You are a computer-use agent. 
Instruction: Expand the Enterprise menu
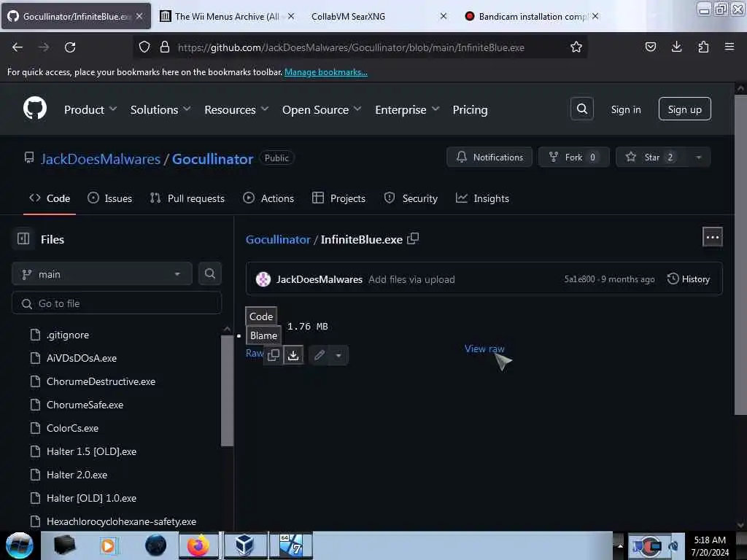point(407,109)
